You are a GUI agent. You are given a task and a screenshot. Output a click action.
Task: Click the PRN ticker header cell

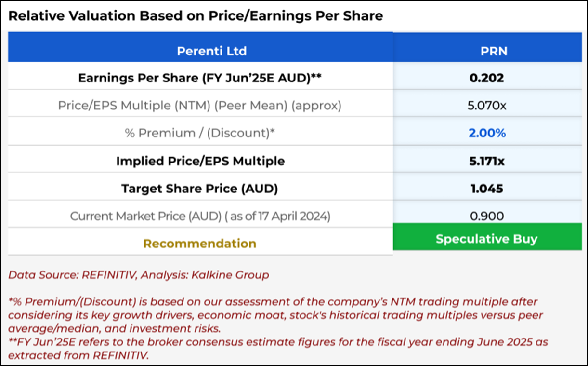(494, 51)
